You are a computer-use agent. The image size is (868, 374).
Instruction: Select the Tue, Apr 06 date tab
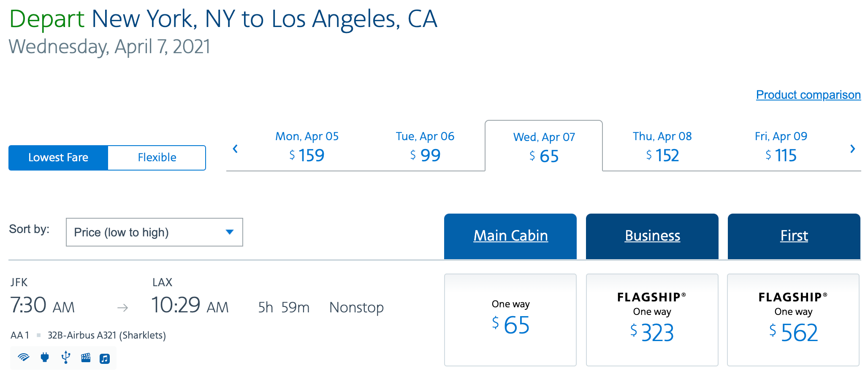click(425, 147)
